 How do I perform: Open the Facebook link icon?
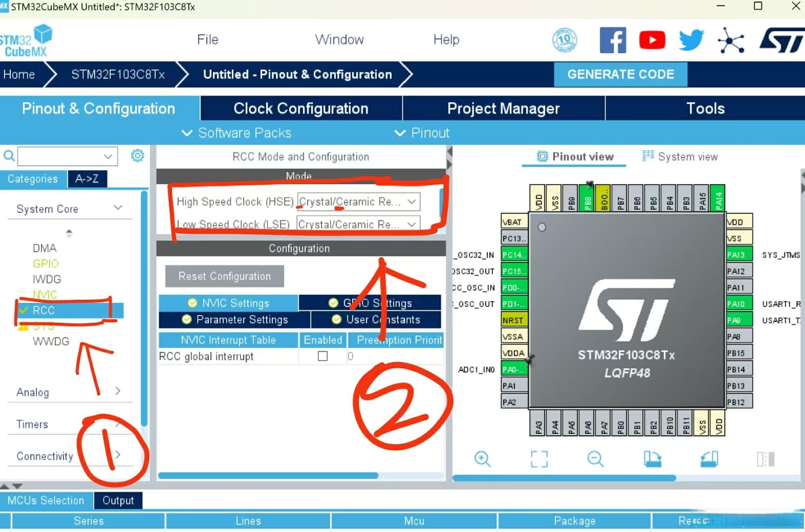point(613,40)
